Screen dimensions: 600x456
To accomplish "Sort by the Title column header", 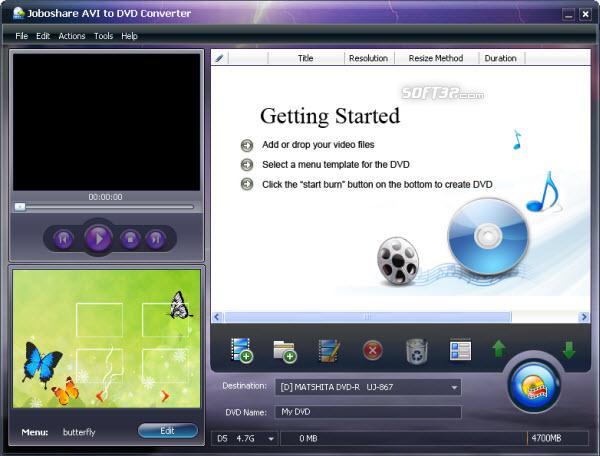I will (x=306, y=58).
